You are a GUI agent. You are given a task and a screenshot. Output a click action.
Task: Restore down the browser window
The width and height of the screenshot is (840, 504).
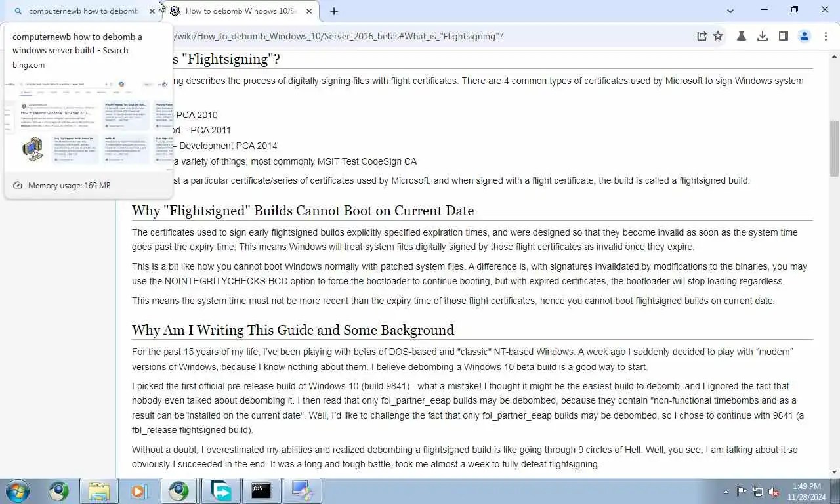click(x=795, y=10)
